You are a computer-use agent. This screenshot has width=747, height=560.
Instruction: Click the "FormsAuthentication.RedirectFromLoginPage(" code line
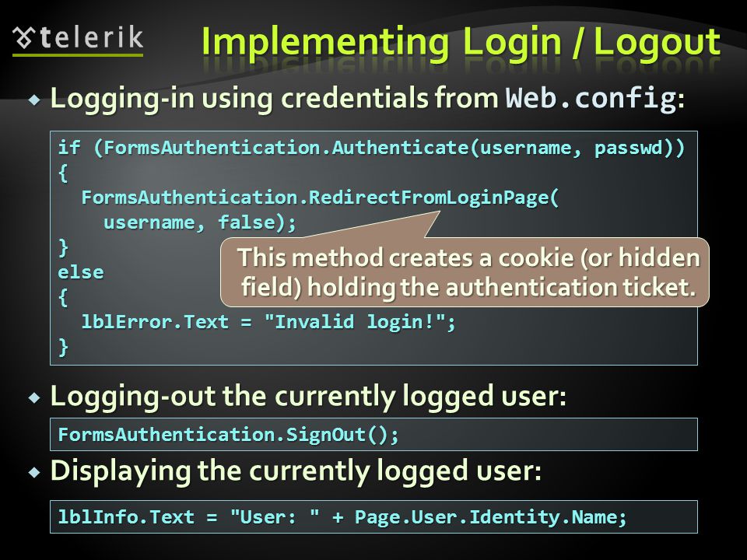coord(320,197)
